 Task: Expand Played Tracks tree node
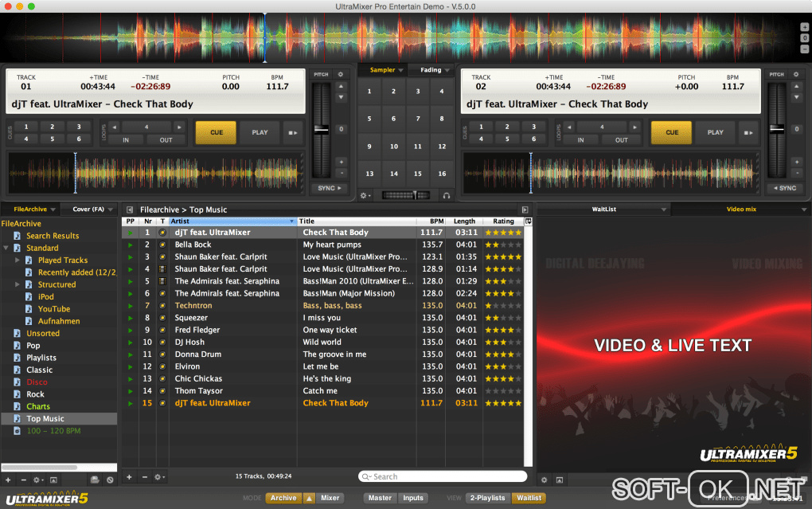(17, 260)
